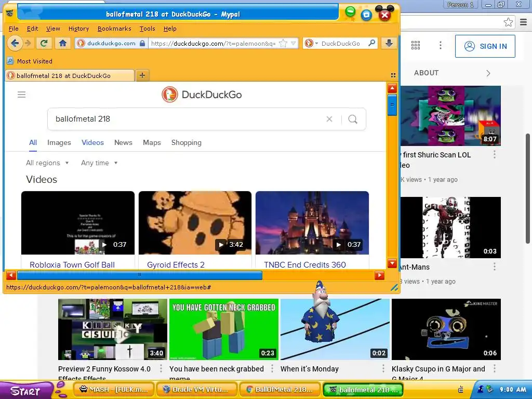Click the Person 1 profile button
Image resolution: width=532 pixels, height=399 pixels.
460,4
